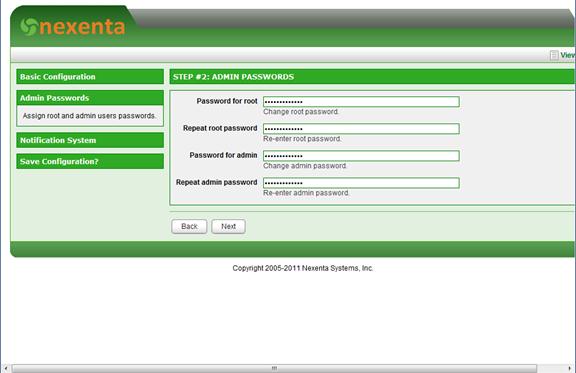The image size is (576, 373).
Task: Click the 'Assign root and admin users passwords.' text
Action: [x=89, y=116]
